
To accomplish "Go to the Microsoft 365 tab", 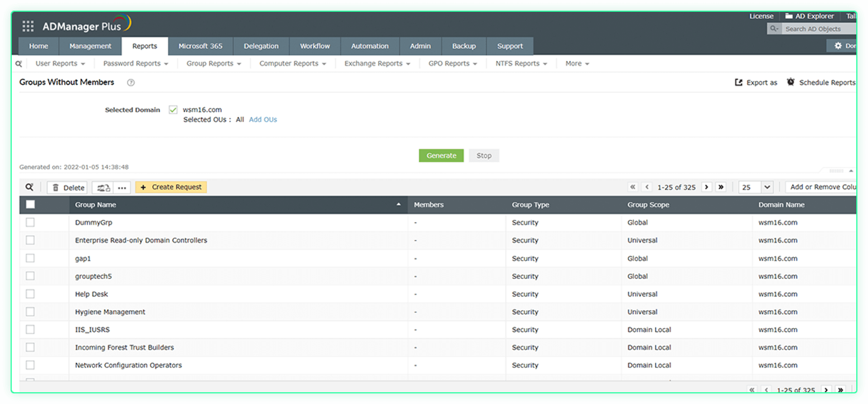I will tap(201, 46).
